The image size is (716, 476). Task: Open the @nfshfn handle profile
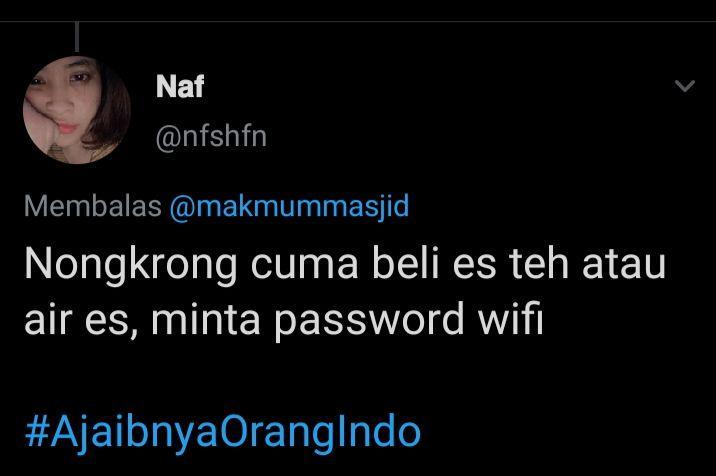211,137
